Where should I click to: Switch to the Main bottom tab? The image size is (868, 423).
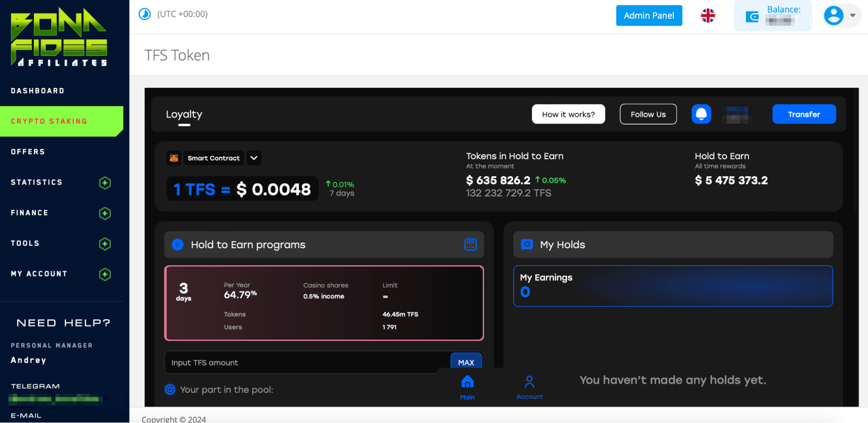(x=467, y=387)
